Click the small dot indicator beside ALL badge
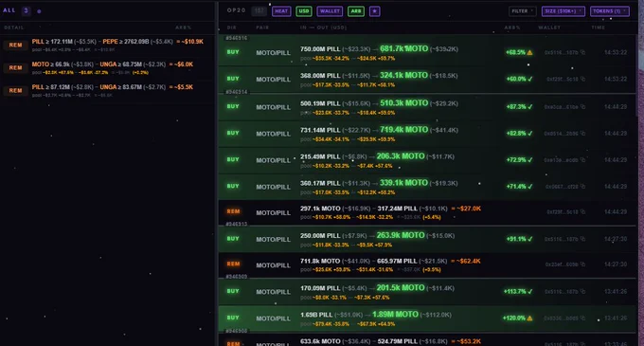This screenshot has height=346, width=644. pyautogui.click(x=39, y=11)
